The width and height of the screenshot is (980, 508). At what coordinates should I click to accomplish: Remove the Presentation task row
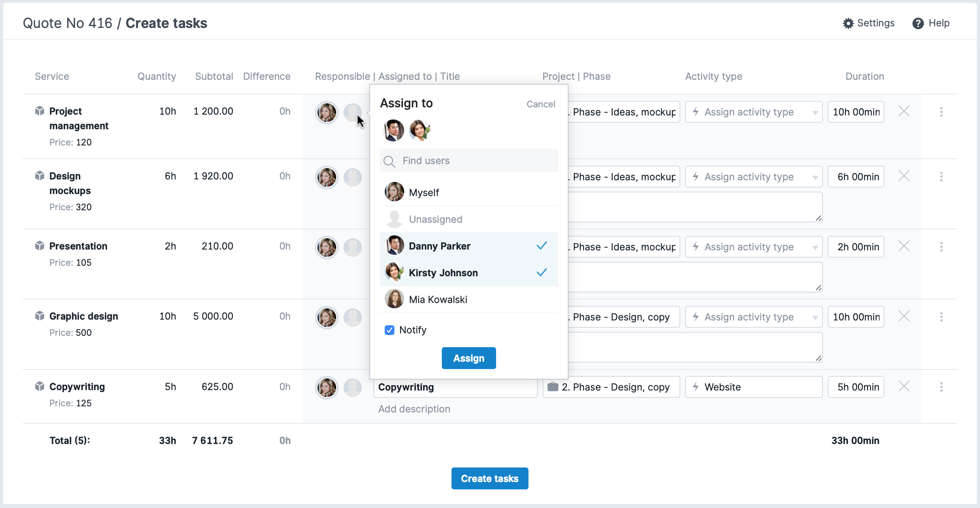(904, 246)
